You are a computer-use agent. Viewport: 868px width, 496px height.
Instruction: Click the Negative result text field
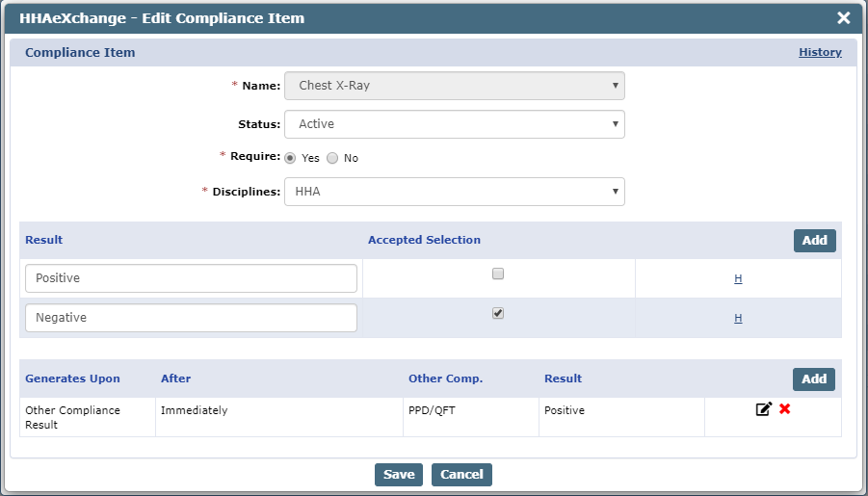click(x=191, y=318)
